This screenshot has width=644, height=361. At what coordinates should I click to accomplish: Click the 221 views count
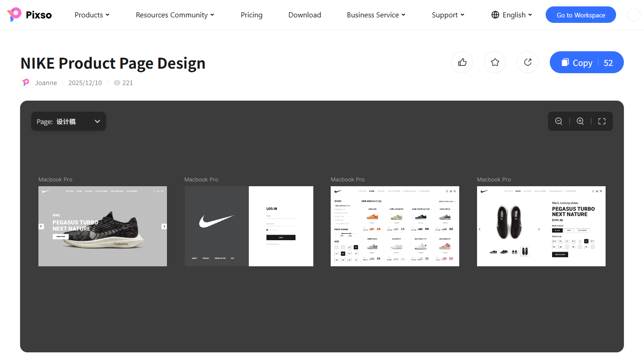tap(128, 82)
